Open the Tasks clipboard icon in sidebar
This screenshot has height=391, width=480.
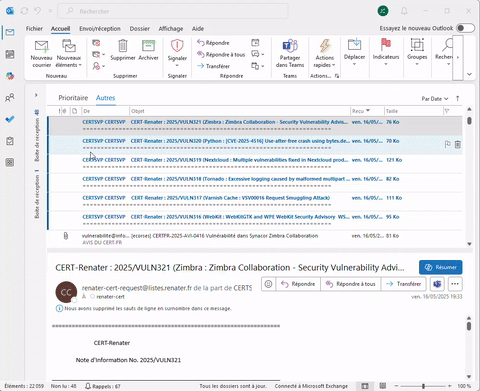[x=10, y=141]
